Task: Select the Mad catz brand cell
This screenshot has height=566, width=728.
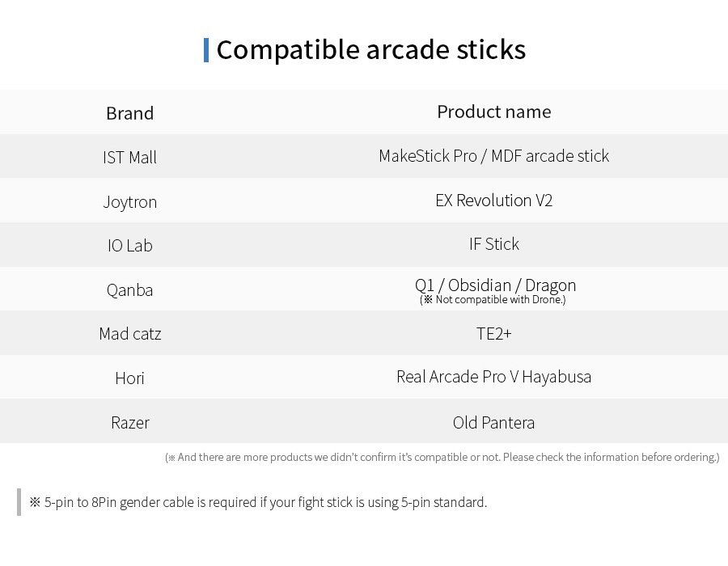Action: coord(130,334)
